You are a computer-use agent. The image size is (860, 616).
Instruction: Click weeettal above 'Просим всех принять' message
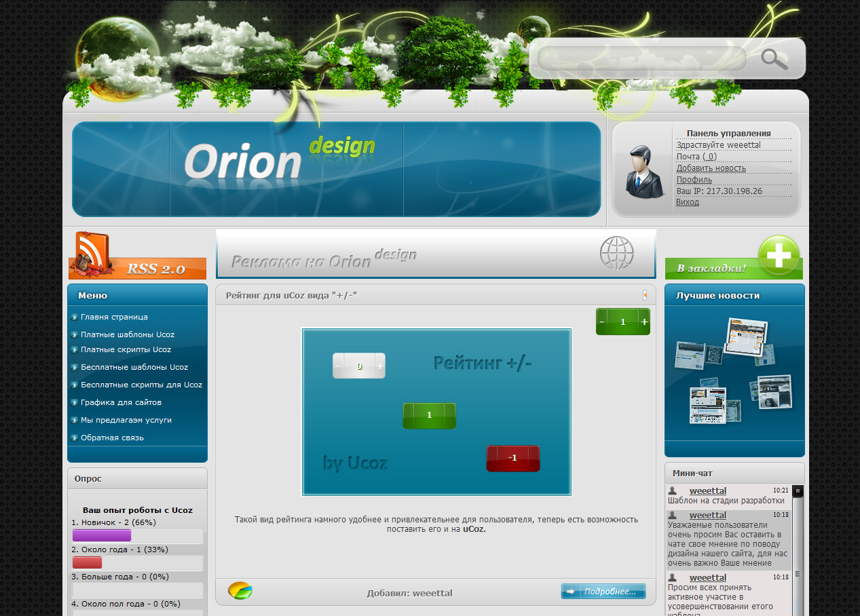pyautogui.click(x=708, y=577)
